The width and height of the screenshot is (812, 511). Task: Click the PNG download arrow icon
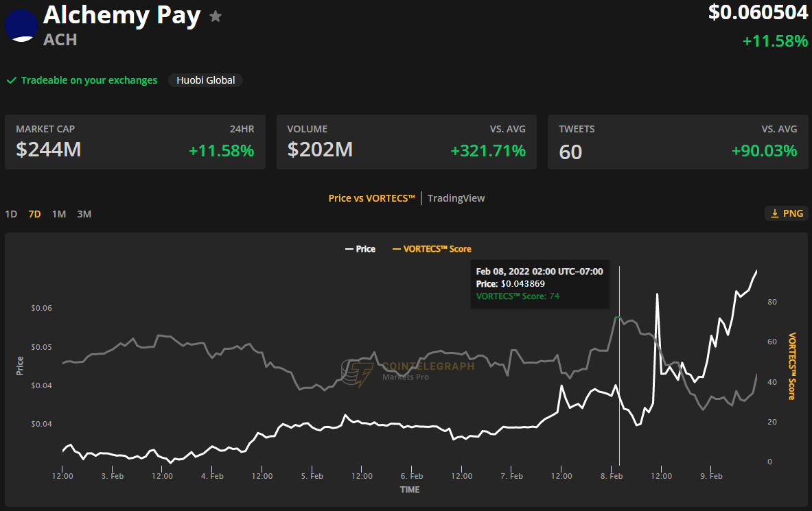pos(774,213)
